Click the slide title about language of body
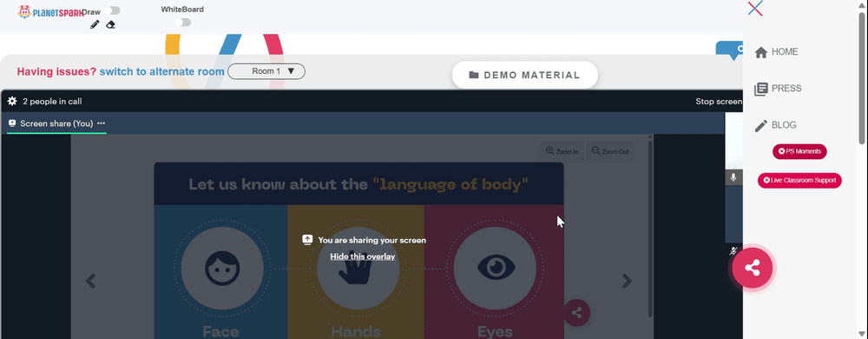The image size is (868, 339). [x=358, y=184]
